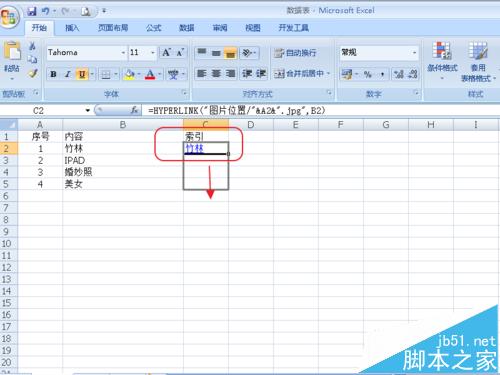Click the Select All corner button
This screenshot has height=375, width=500.
point(9,125)
